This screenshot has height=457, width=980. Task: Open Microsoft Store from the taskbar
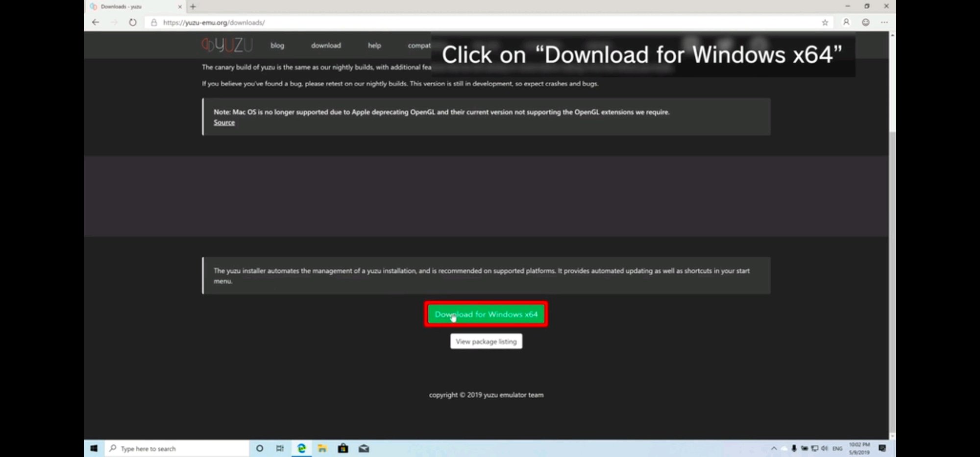click(x=343, y=449)
